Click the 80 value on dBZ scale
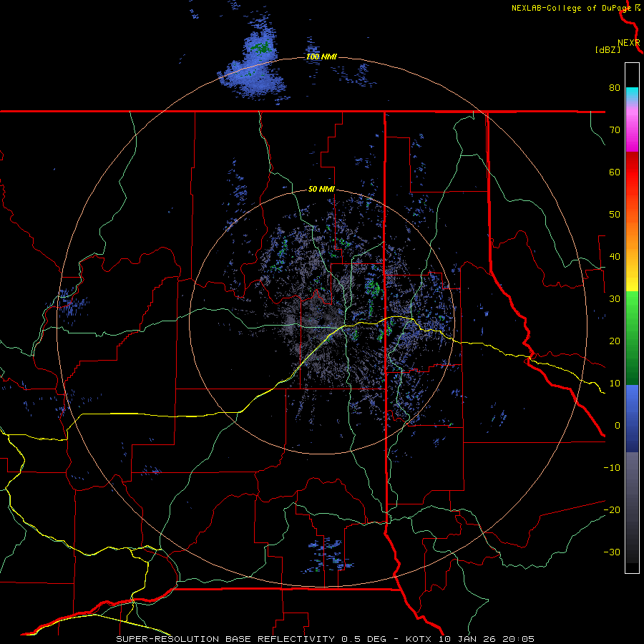Image resolution: width=644 pixels, height=644 pixels. [615, 87]
